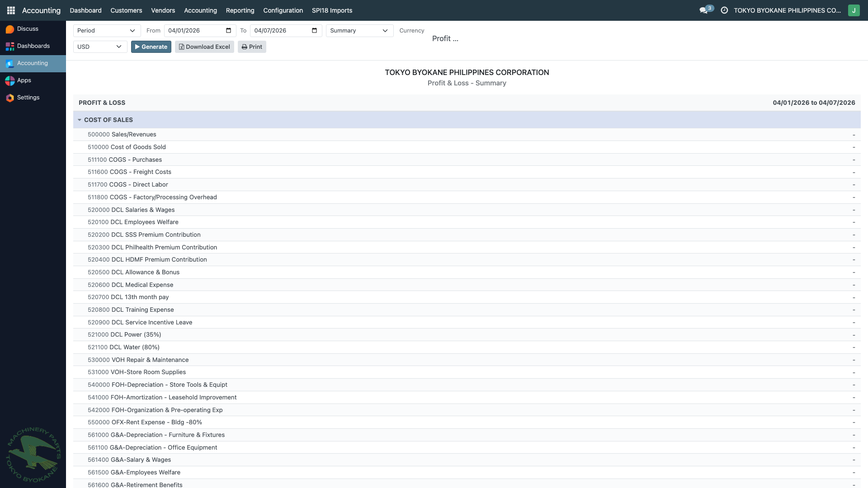Click the Download Excel button

click(204, 47)
